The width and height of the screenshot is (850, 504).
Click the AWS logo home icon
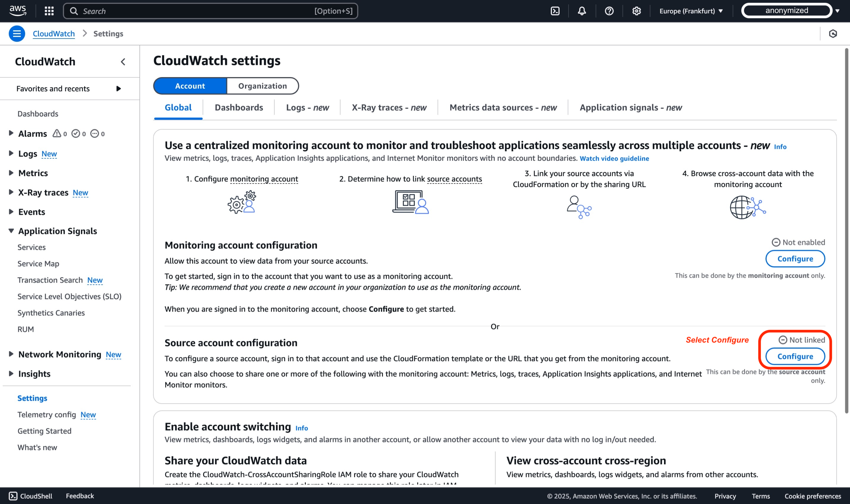point(18,11)
